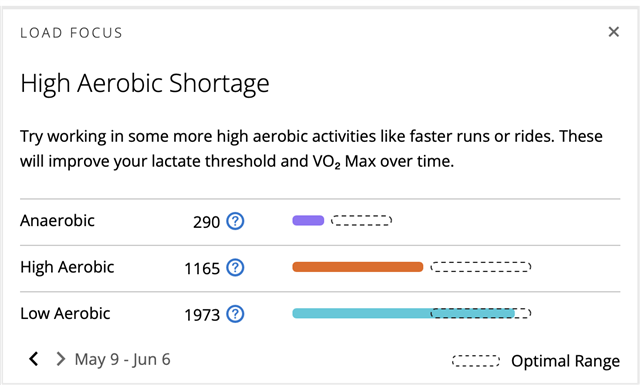
Task: Select the High Aerobic row label
Action: (67, 267)
